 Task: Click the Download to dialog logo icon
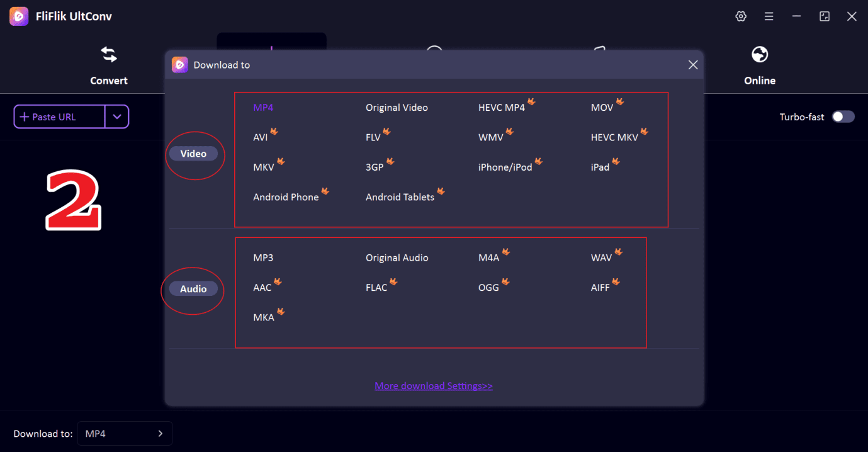[180, 65]
